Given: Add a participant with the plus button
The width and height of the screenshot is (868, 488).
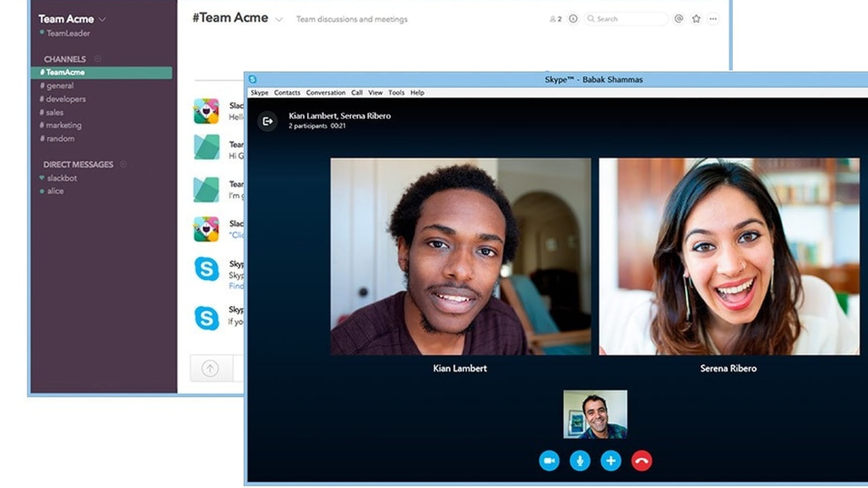Looking at the screenshot, I should coord(611,461).
